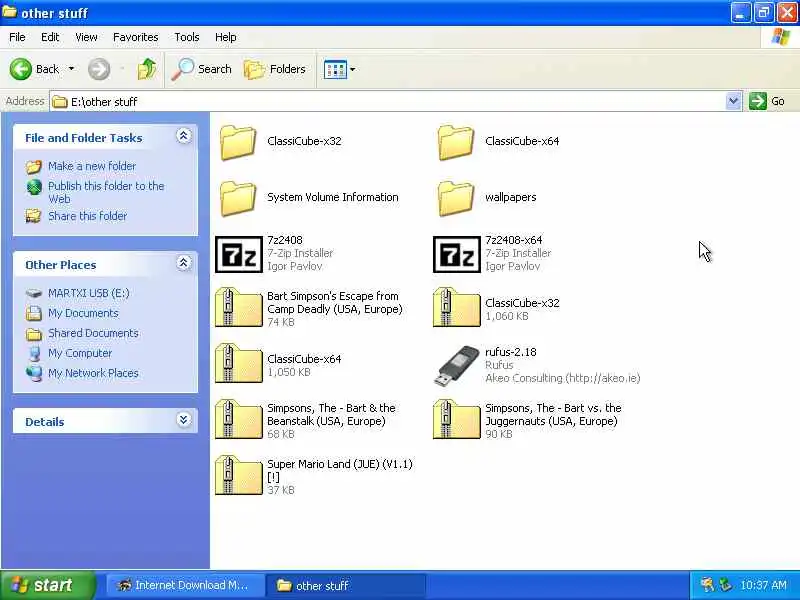
Task: Click the Go button
Action: 767,101
